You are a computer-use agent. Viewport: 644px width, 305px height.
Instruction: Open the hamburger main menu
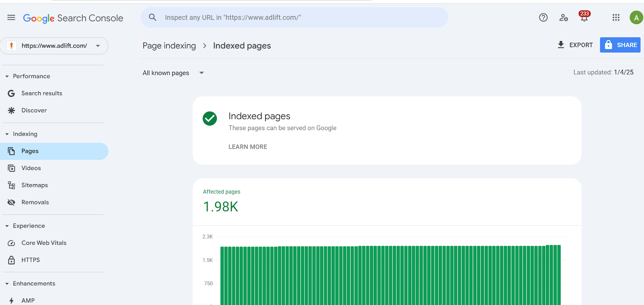click(x=11, y=17)
